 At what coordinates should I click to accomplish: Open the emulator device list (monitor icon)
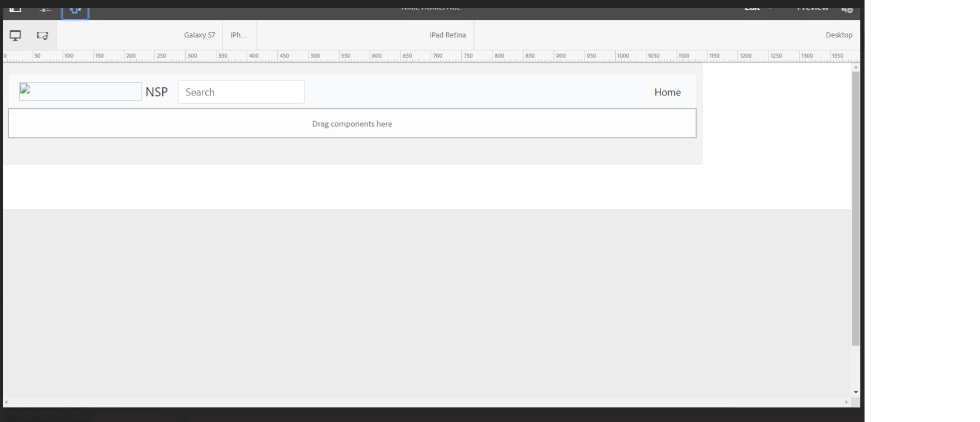point(15,35)
